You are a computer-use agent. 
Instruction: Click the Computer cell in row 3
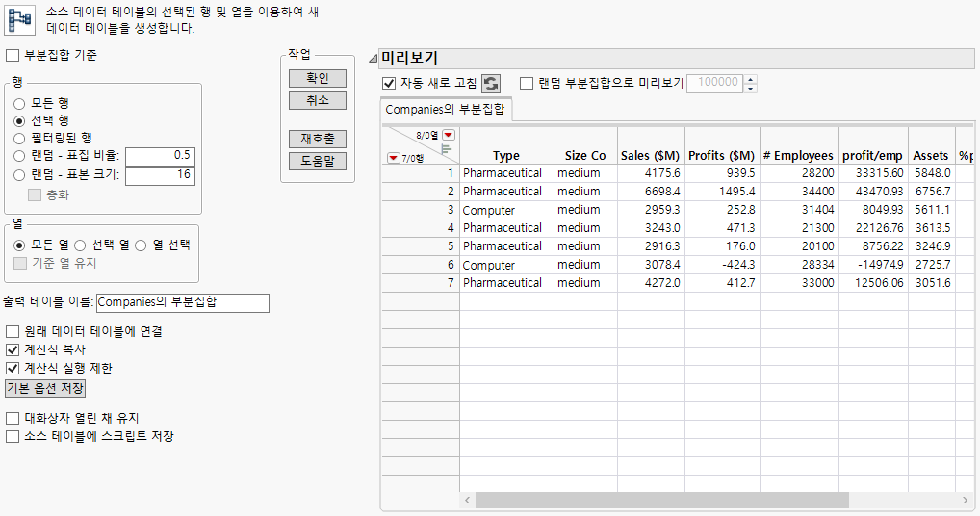(506, 210)
